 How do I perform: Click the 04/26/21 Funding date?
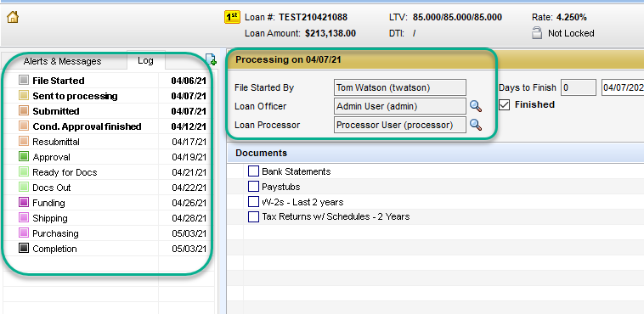(x=189, y=203)
